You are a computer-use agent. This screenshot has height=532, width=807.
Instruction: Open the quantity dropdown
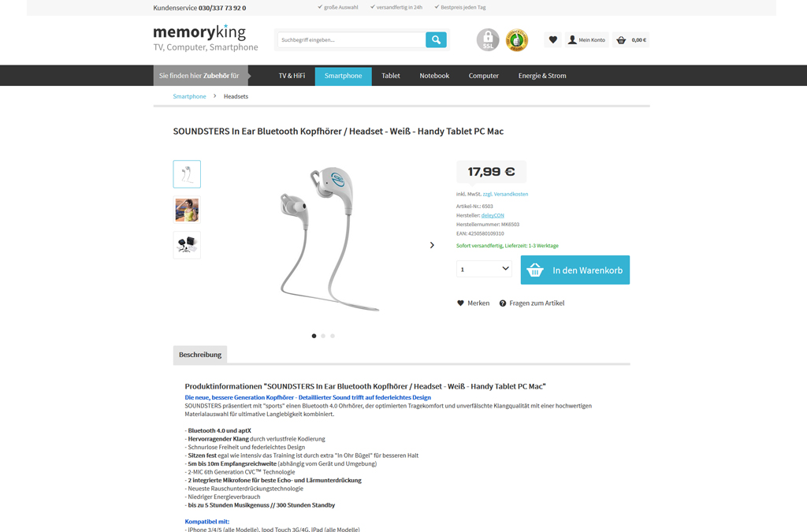tap(484, 269)
